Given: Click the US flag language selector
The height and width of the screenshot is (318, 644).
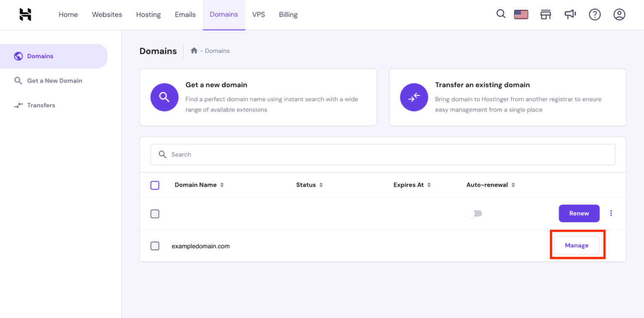Looking at the screenshot, I should click(x=521, y=14).
